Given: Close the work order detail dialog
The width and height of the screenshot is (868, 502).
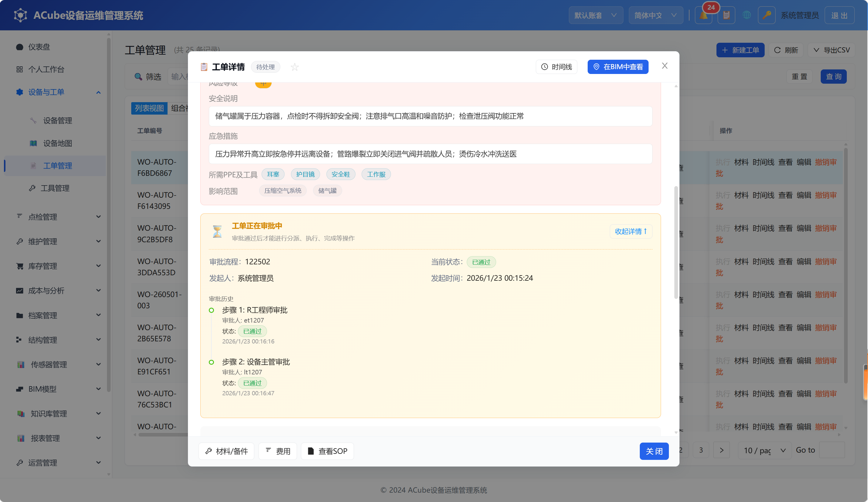Looking at the screenshot, I should (x=664, y=65).
